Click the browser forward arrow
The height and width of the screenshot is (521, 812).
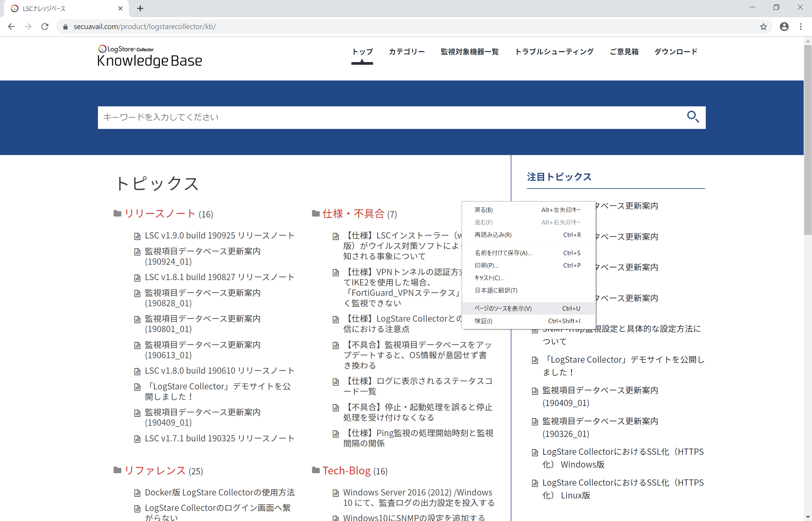pos(28,26)
